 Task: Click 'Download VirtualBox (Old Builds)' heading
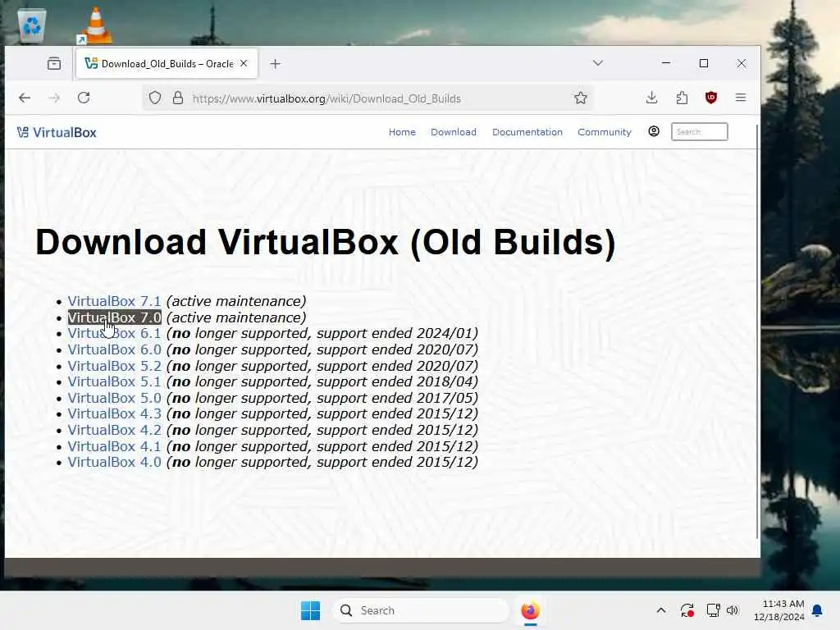tap(326, 242)
